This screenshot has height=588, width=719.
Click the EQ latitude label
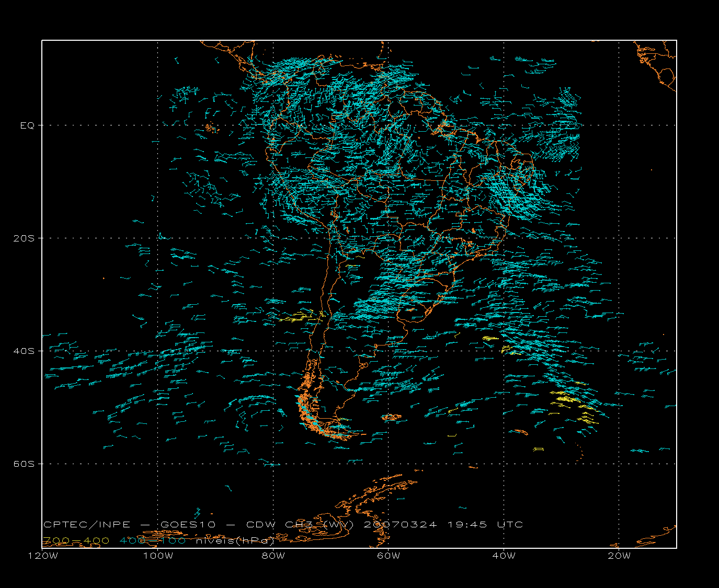pos(27,125)
